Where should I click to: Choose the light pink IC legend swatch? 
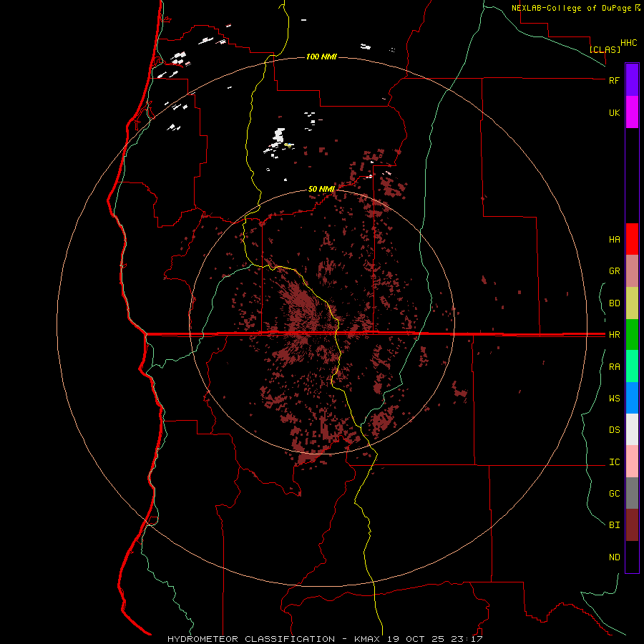[x=632, y=462]
